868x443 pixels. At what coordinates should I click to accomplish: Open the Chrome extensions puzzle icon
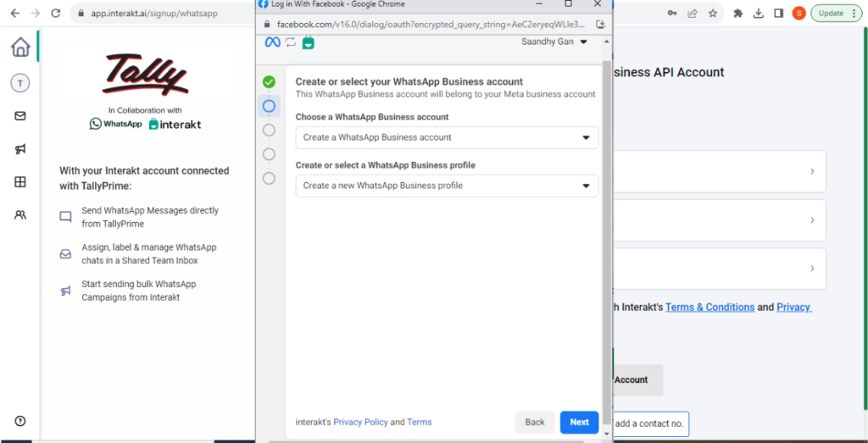tap(738, 14)
